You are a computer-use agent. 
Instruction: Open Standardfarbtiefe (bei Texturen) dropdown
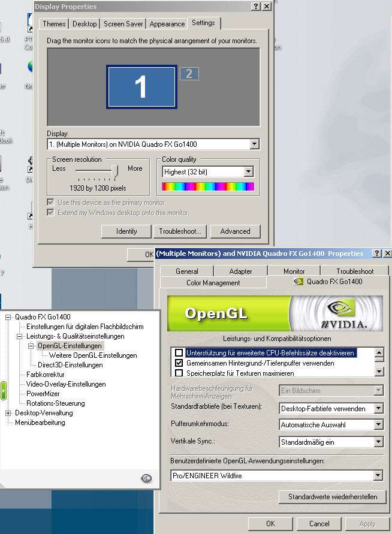(x=378, y=408)
